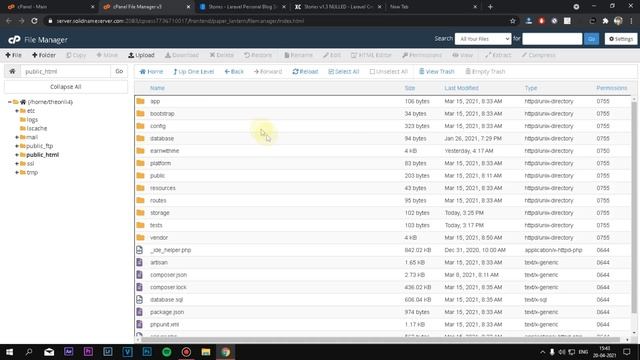The width and height of the screenshot is (640, 360).
Task: Expand the public_ftp folder in tree
Action: tap(17, 146)
